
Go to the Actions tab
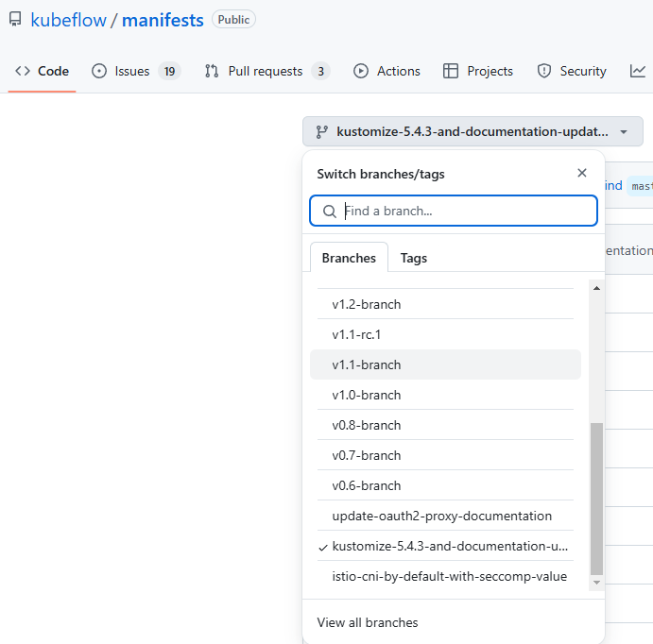pyautogui.click(x=387, y=71)
